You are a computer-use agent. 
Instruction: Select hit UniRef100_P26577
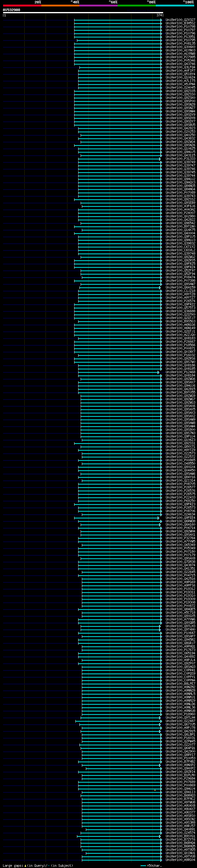(x=180, y=487)
